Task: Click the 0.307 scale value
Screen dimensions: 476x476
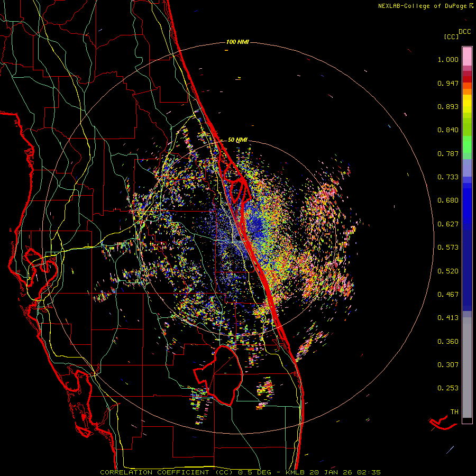Action: (448, 365)
